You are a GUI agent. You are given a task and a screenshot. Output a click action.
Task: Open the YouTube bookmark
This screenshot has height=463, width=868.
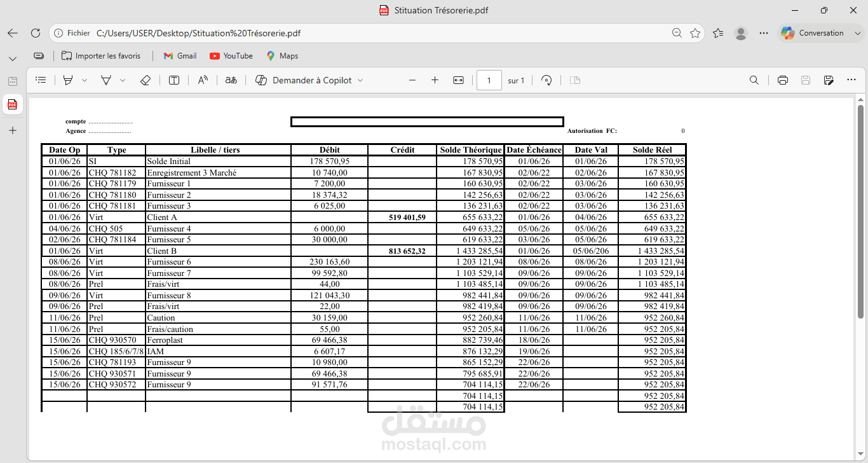[x=231, y=56]
